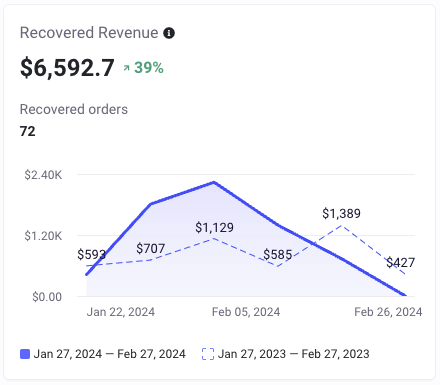Click the $593 data point label
The width and height of the screenshot is (440, 385).
coord(91,255)
